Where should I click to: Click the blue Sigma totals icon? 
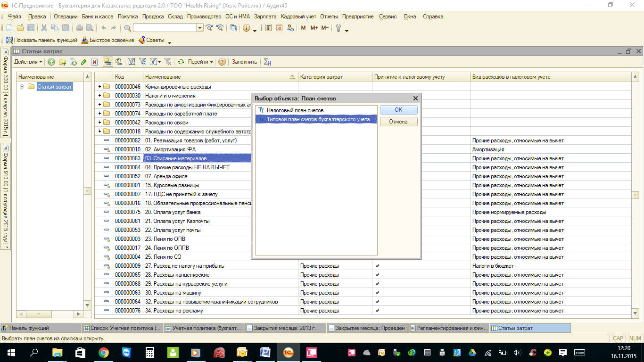coord(267,62)
